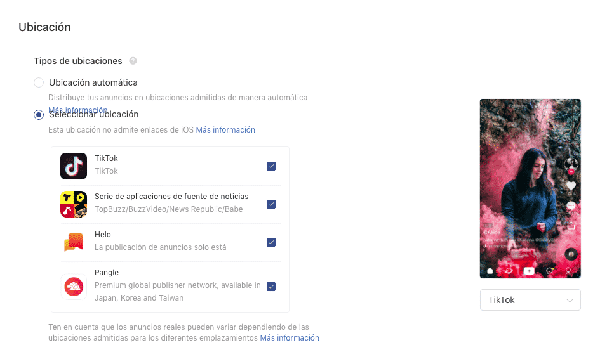The image size is (607, 364).
Task: Click the Helo app icon
Action: pos(74,242)
